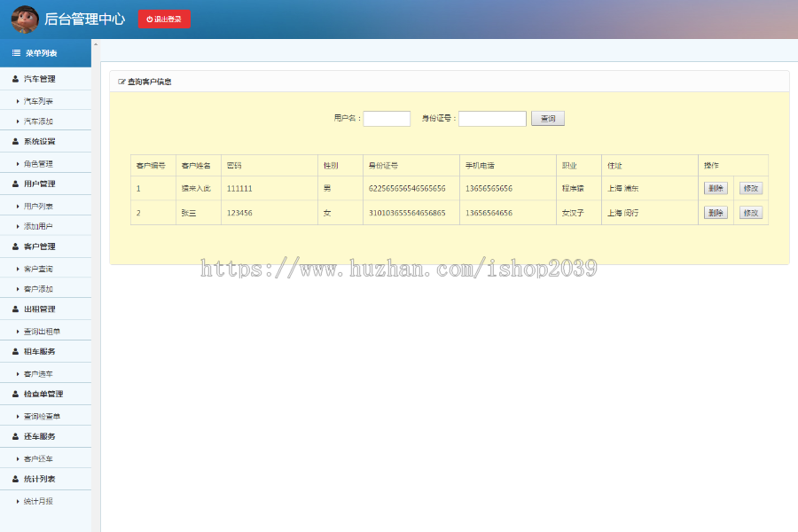Click the 身份证号 column header
798x532 pixels.
coord(383,166)
